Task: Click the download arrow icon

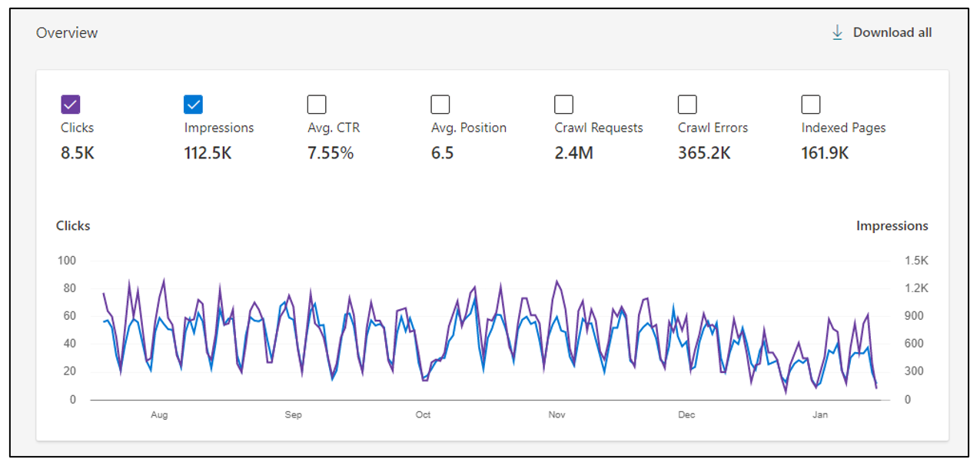Action: [x=837, y=32]
